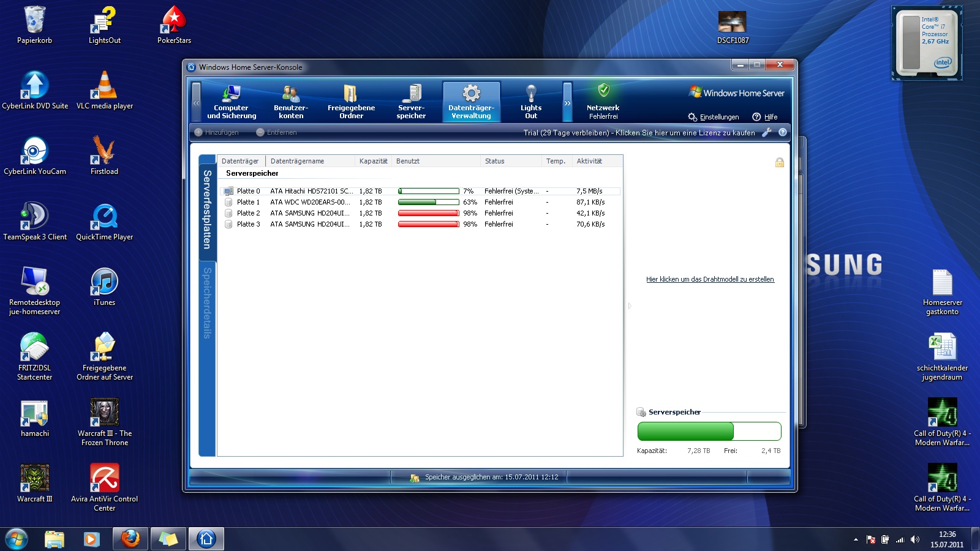Open hamachi desktop icon
This screenshot has height=551, width=980.
coord(35,418)
